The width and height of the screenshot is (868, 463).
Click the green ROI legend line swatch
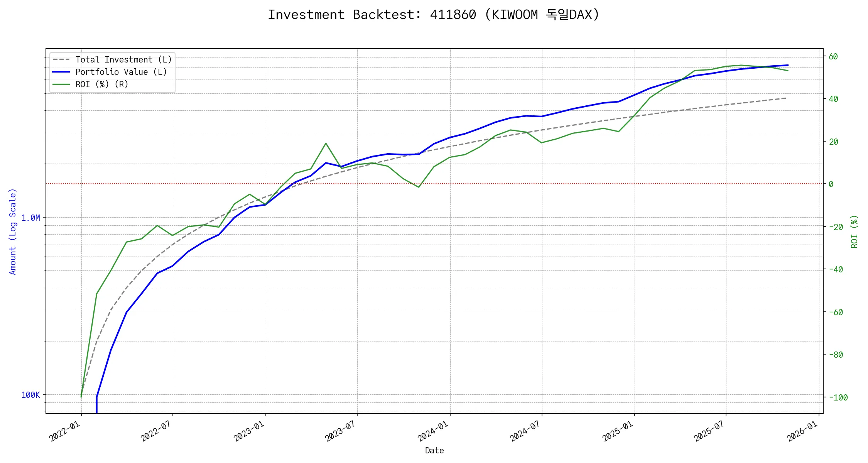coord(61,84)
